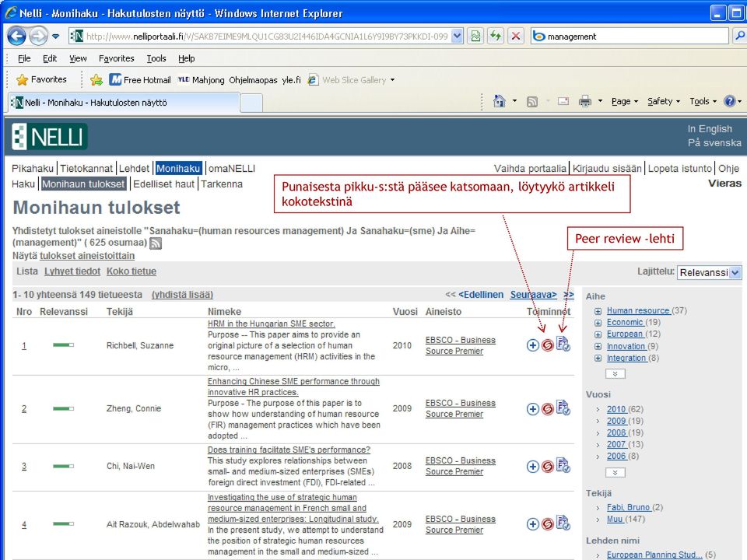Click peer review icon for Richbell record

coord(563,345)
